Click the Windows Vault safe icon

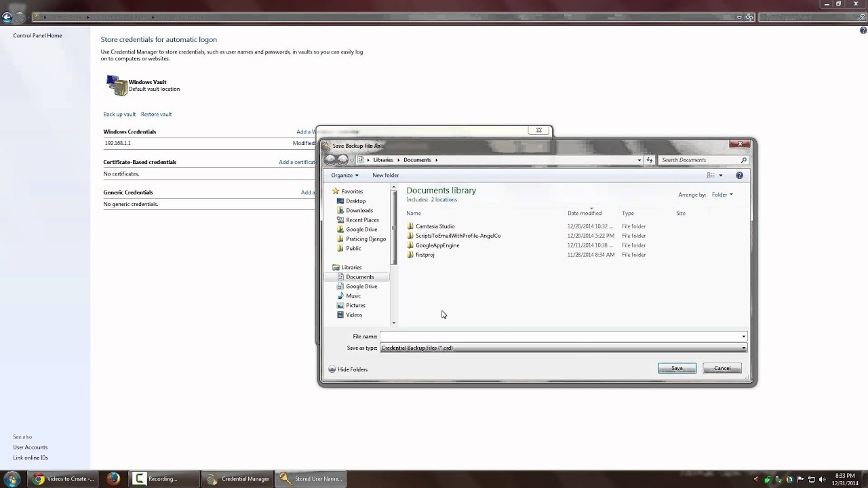point(116,85)
